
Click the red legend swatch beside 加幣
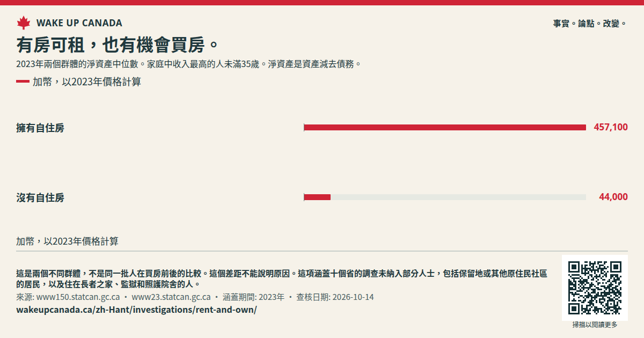pyautogui.click(x=23, y=82)
